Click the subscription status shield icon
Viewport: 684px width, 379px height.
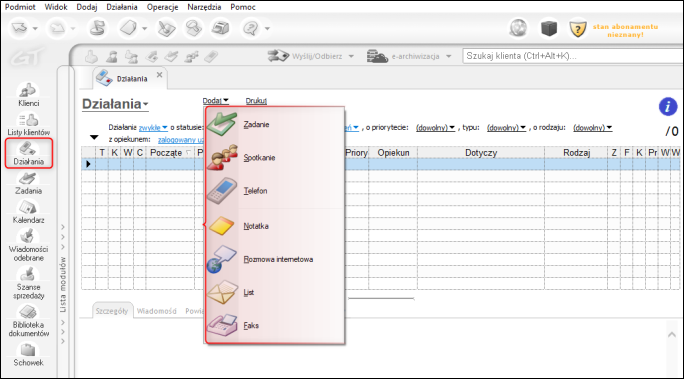578,29
